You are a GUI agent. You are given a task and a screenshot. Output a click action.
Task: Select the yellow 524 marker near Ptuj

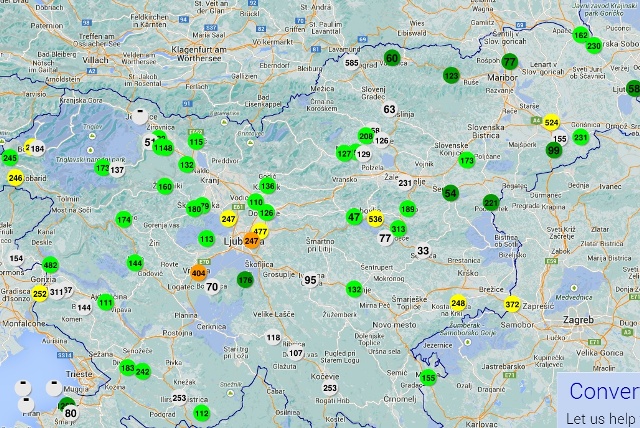tap(551, 122)
